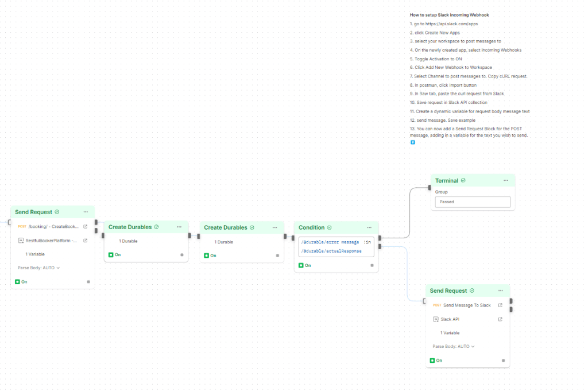Click the checkmark icon beside Terminal title

click(x=463, y=180)
